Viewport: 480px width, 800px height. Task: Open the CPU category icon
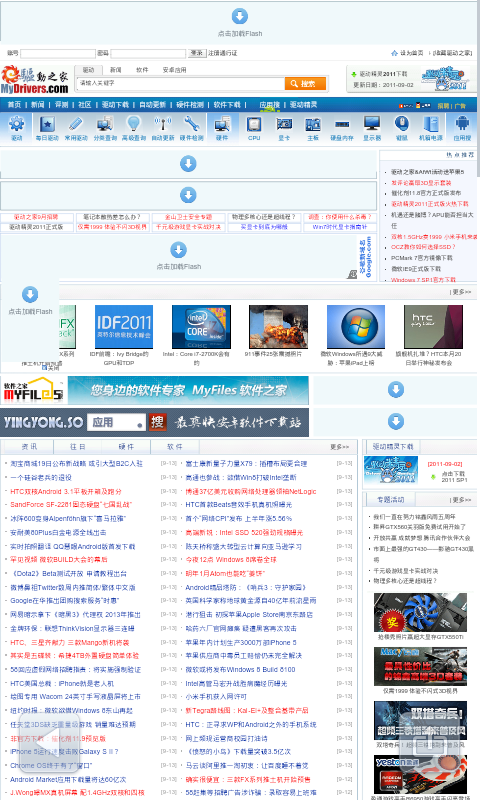(254, 124)
